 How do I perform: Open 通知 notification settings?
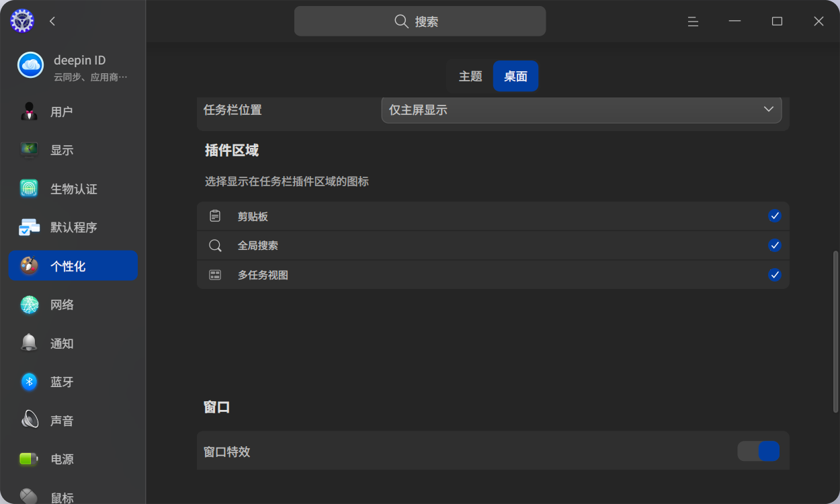pyautogui.click(x=73, y=343)
